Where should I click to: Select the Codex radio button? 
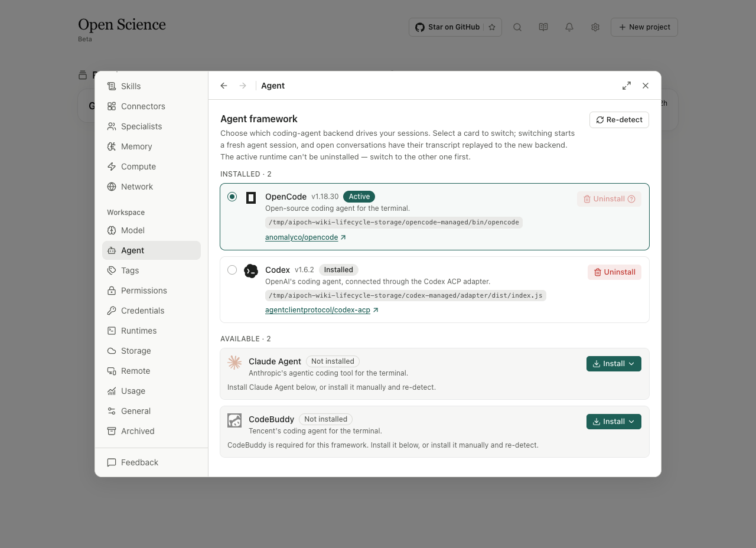click(232, 270)
